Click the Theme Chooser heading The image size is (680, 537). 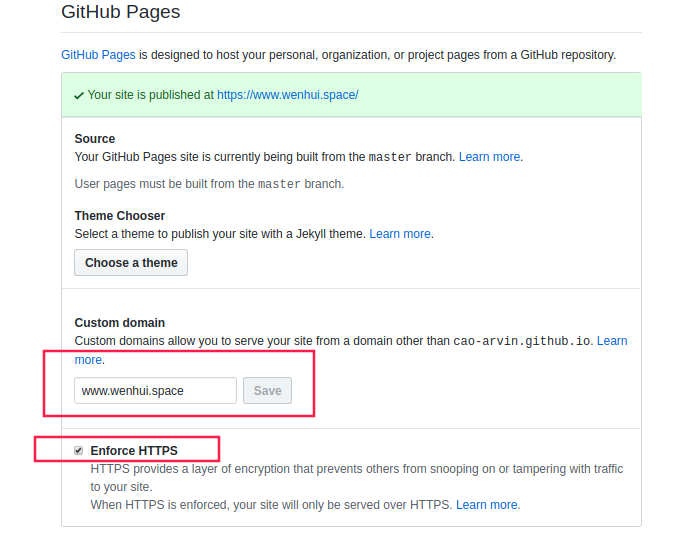click(120, 216)
